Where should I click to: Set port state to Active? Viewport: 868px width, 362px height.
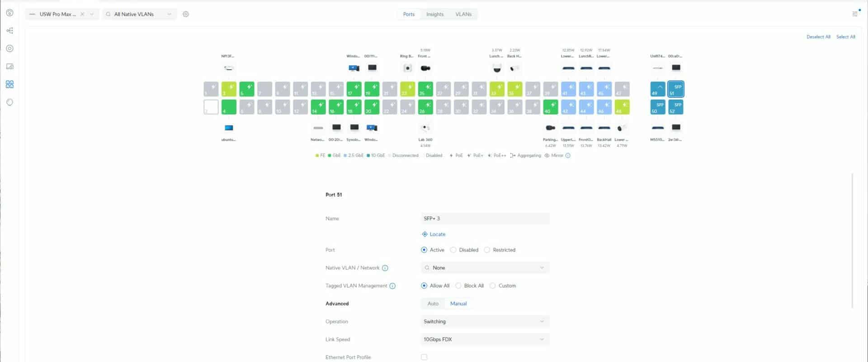(x=424, y=250)
